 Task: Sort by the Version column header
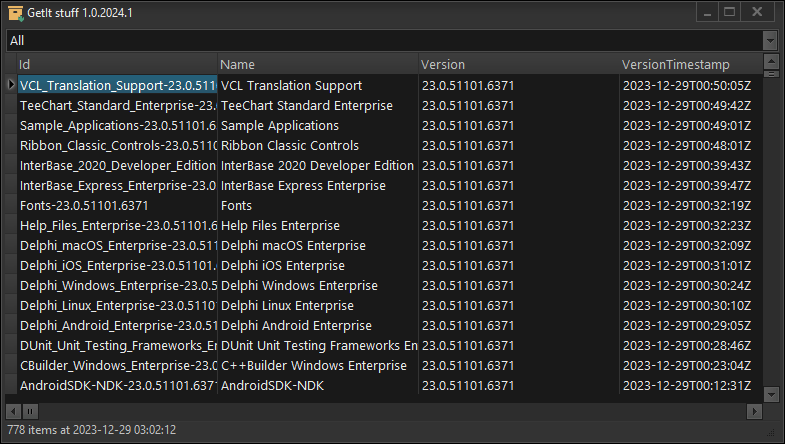[519, 64]
